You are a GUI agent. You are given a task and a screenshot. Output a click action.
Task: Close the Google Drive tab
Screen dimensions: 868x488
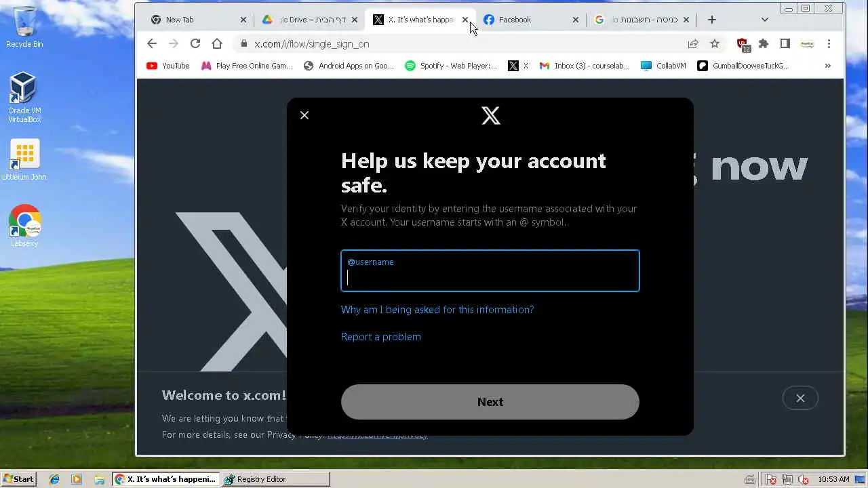(355, 20)
